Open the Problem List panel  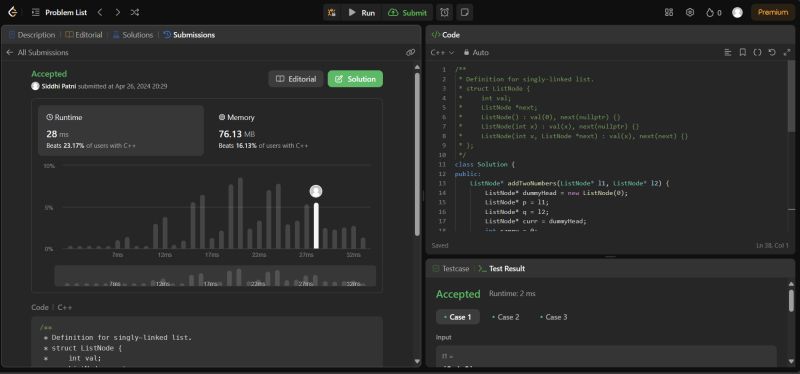(59, 12)
